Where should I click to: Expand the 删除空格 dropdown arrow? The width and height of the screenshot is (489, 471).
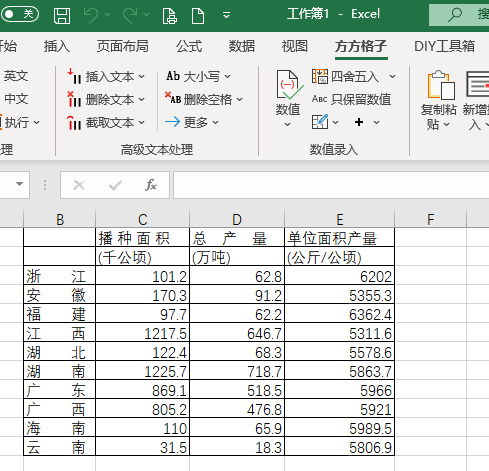240,99
